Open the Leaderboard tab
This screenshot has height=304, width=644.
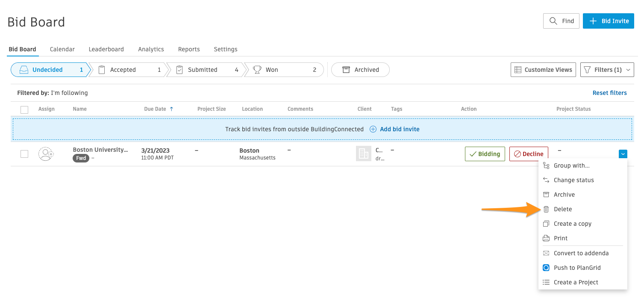(x=106, y=49)
